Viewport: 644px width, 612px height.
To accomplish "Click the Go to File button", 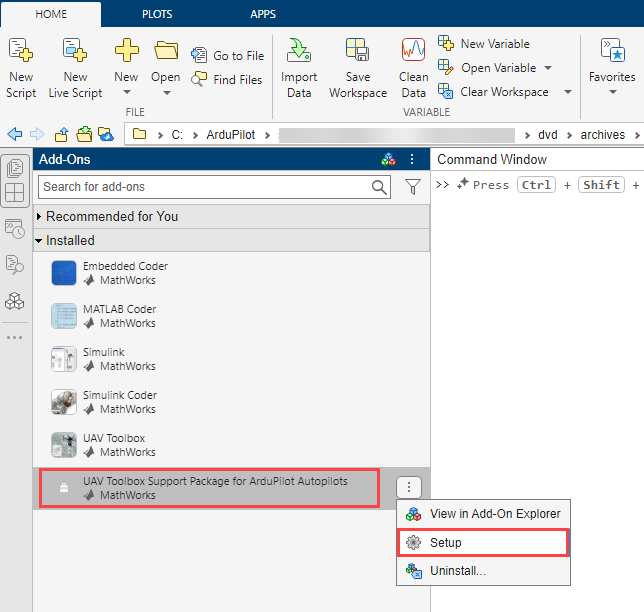I will (227, 56).
